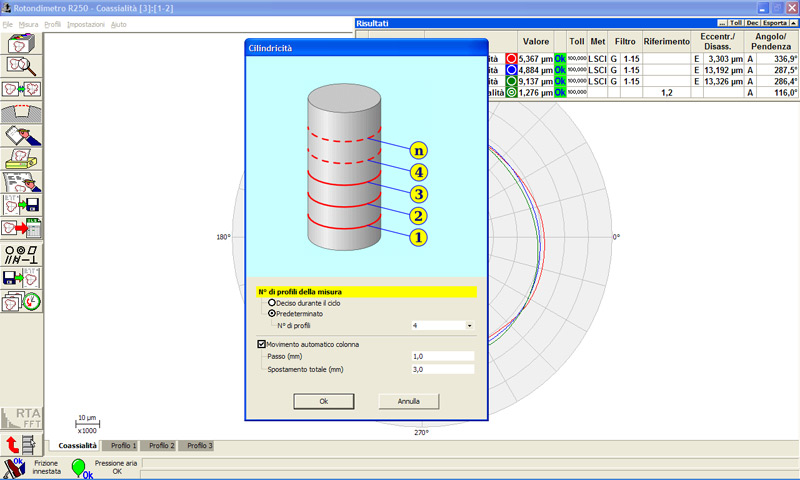
Task: Click the eccentricity '3,303 µm' cell
Action: click(723, 59)
